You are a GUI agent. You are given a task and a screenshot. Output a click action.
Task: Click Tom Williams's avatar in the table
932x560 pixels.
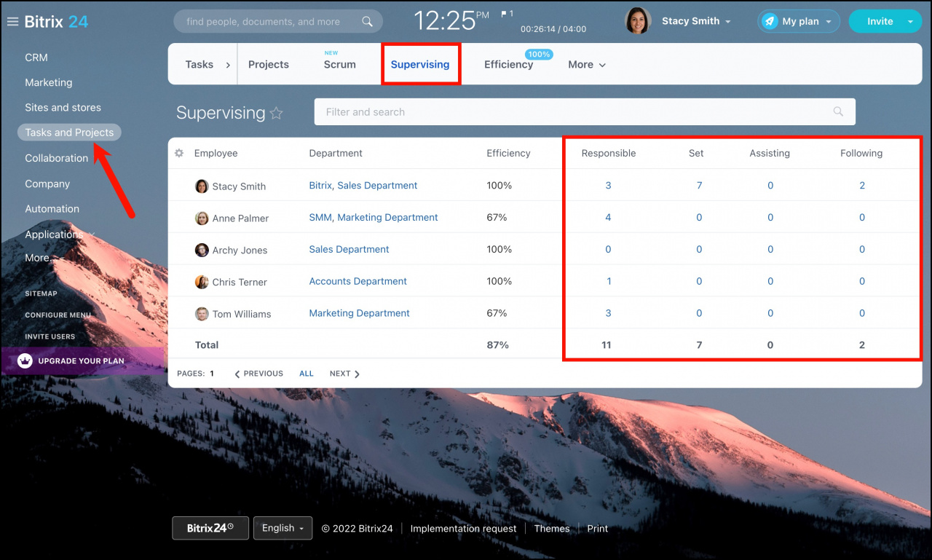202,315
